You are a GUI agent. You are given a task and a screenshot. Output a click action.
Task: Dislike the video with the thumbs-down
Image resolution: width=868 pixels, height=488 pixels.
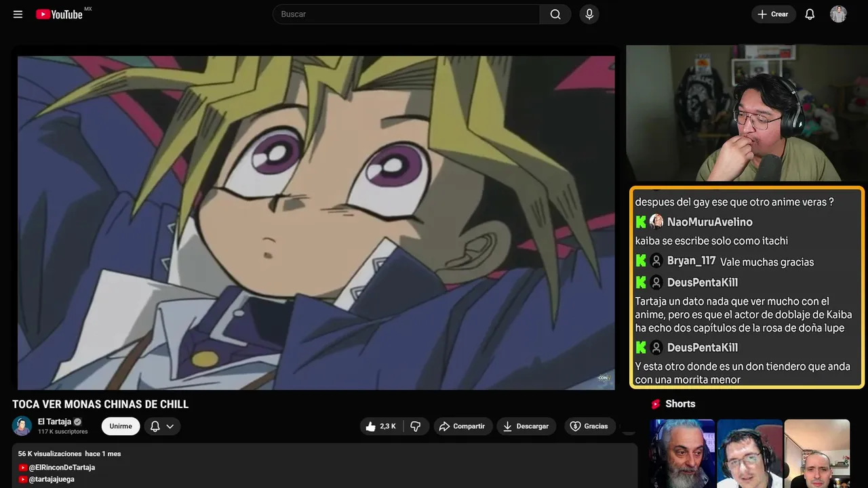click(x=416, y=426)
